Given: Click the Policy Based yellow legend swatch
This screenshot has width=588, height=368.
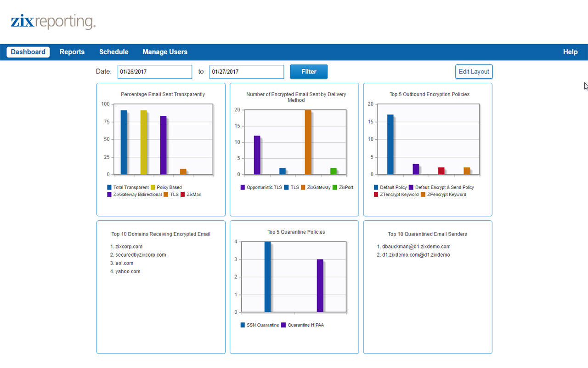Looking at the screenshot, I should click(153, 187).
